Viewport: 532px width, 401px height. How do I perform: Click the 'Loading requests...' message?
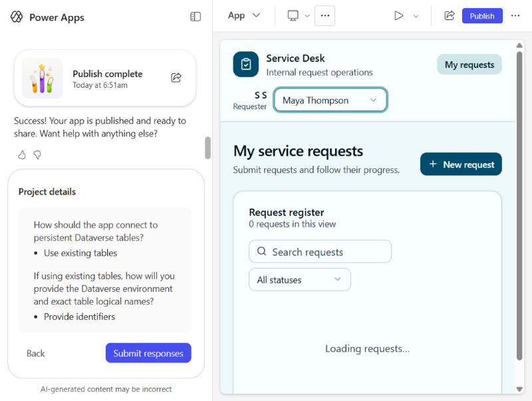tap(368, 348)
